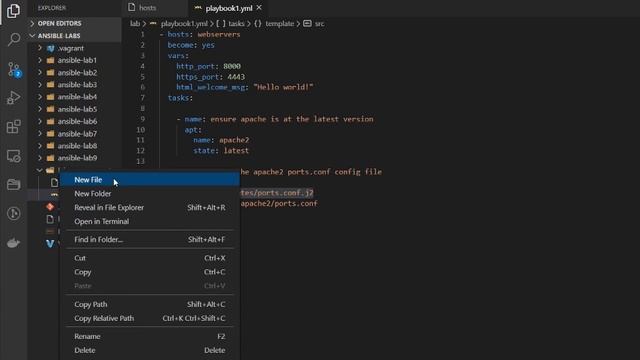The height and width of the screenshot is (360, 640).
Task: Click the "Hello world!" string
Action: tap(283, 87)
